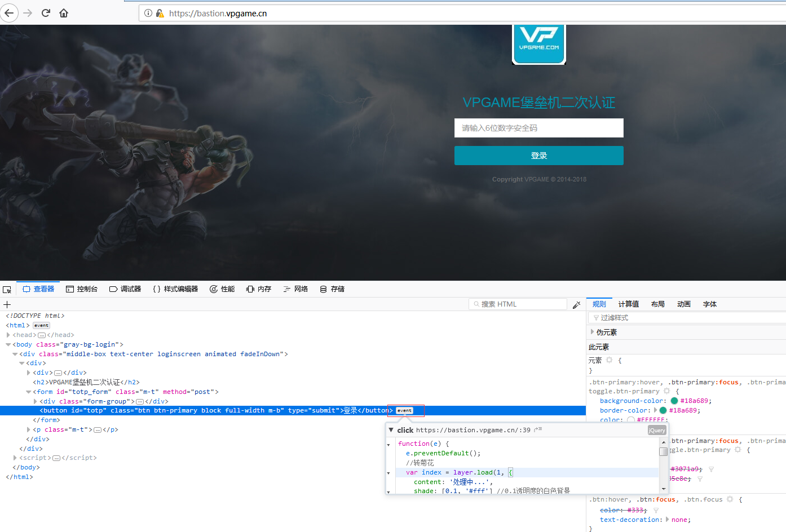
Task: Select the 计算值 computed side tab
Action: tap(629, 304)
